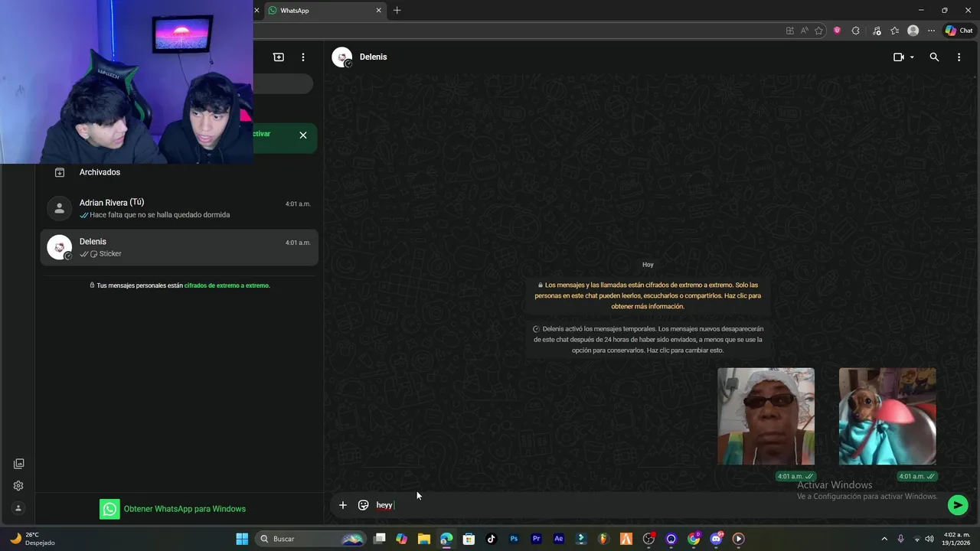Click the attach plus icon
980x551 pixels.
point(343,505)
